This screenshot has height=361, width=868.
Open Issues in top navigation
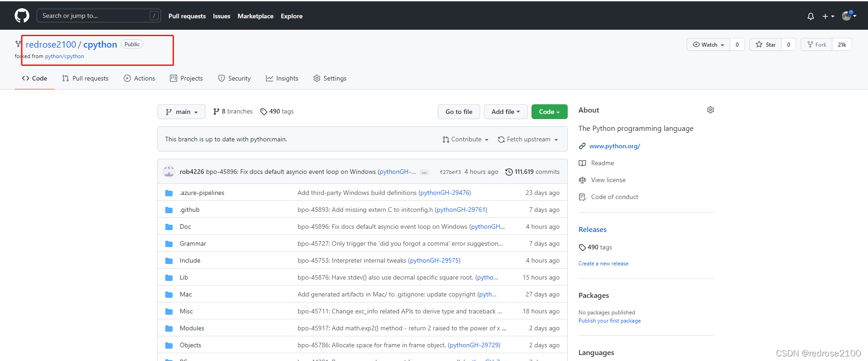coord(222,16)
